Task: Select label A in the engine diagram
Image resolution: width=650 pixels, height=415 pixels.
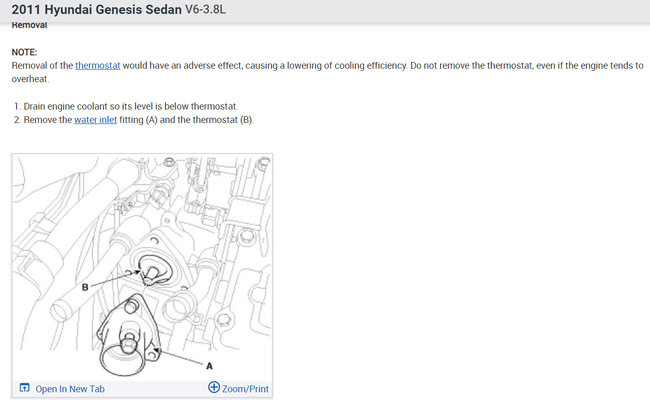Action: 209,366
